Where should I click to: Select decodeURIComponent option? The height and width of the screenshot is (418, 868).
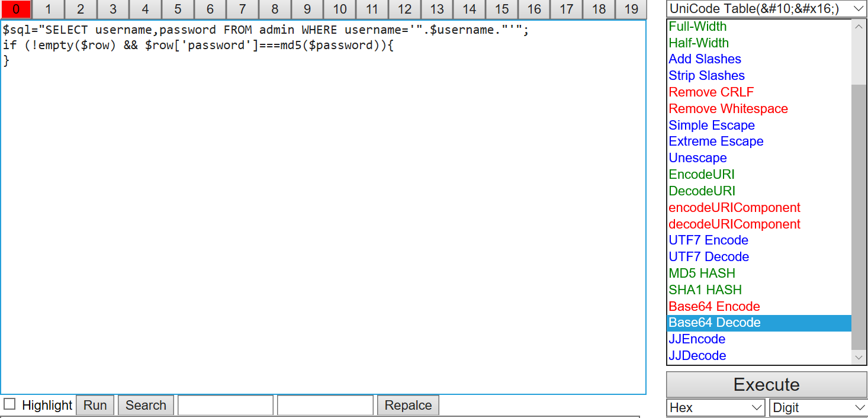coord(759,224)
